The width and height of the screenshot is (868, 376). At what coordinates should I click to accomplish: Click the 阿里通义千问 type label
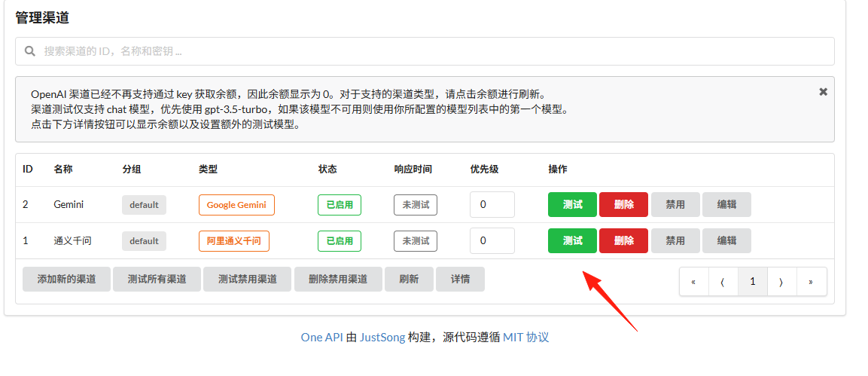[233, 241]
